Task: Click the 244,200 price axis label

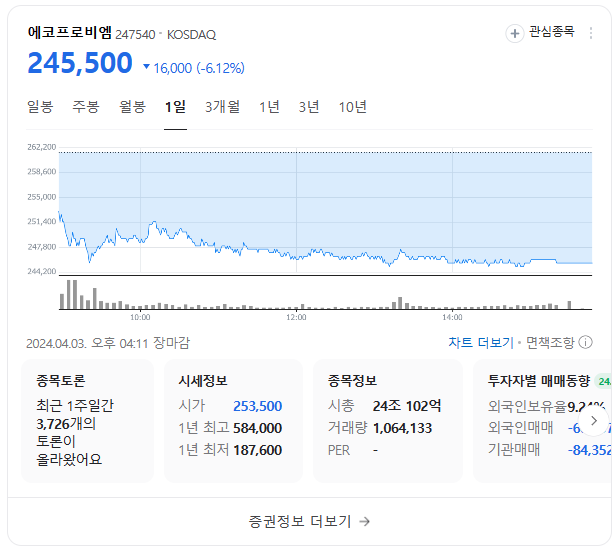Action: 42,271
